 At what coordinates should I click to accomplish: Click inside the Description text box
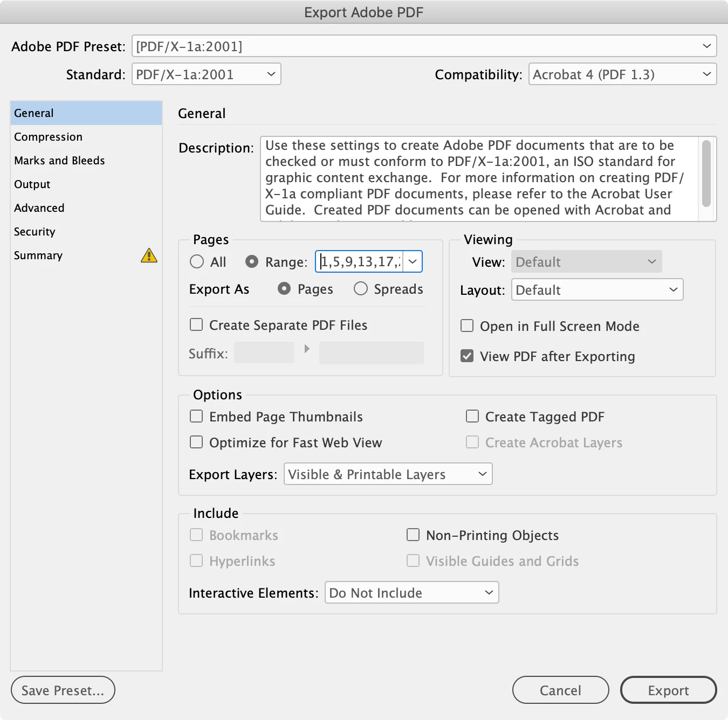point(479,179)
